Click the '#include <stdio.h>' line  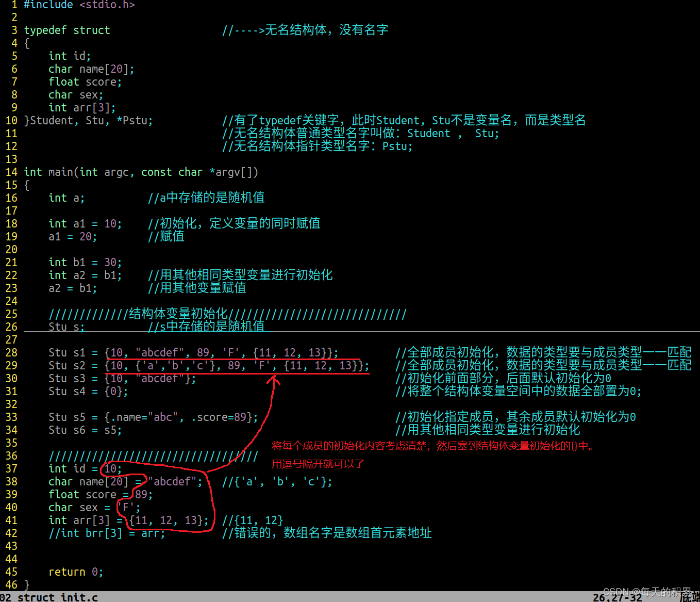[79, 5]
